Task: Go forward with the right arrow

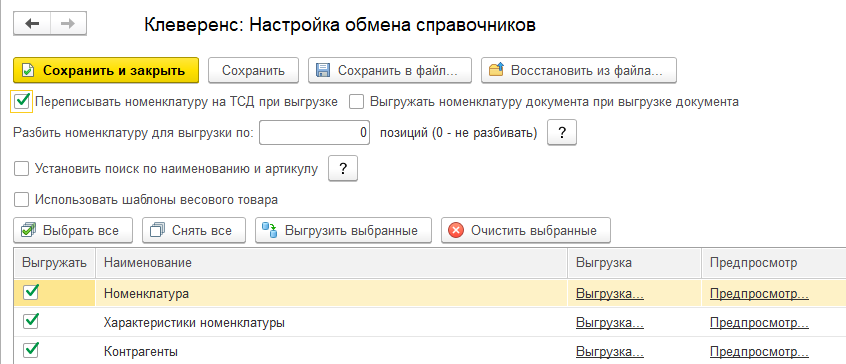Action: (x=69, y=24)
